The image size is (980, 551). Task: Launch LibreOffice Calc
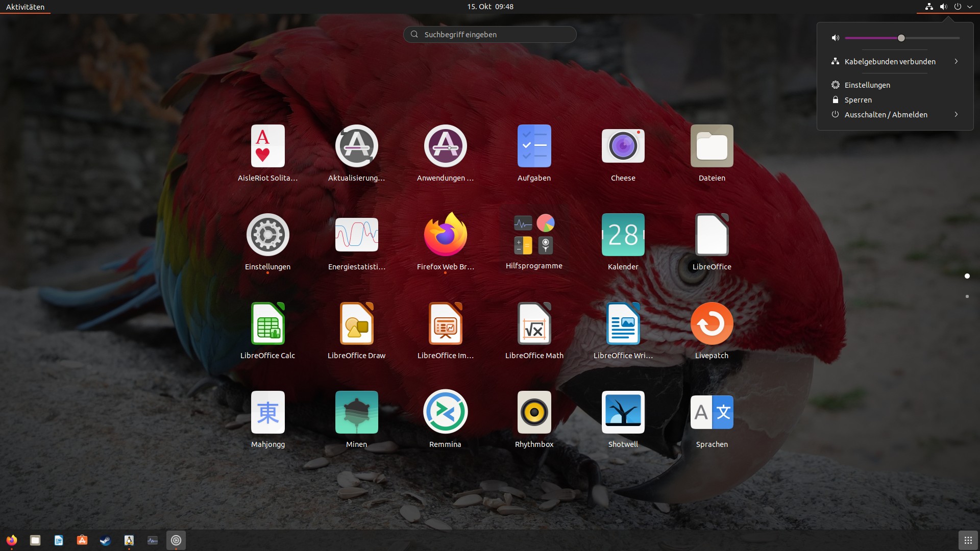267,324
